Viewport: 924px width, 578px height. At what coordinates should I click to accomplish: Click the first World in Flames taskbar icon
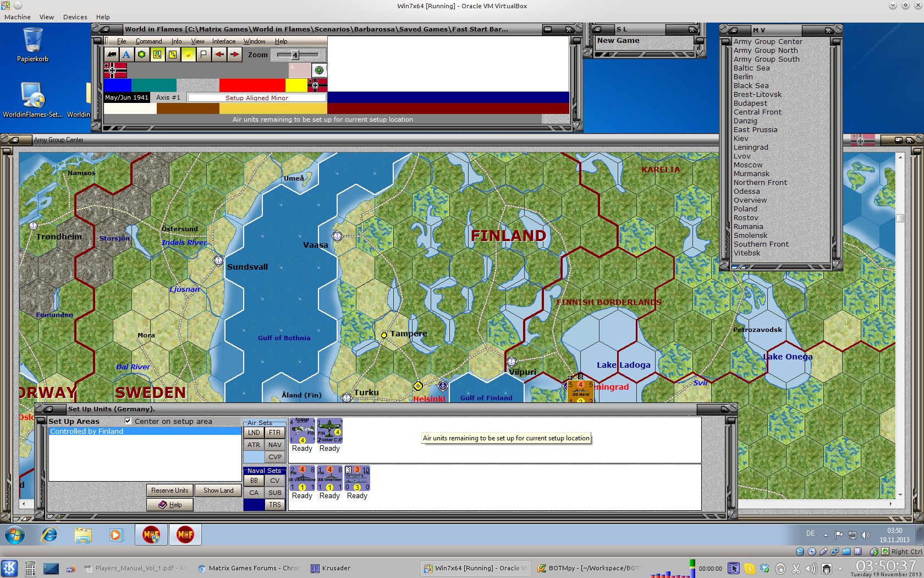pyautogui.click(x=151, y=535)
